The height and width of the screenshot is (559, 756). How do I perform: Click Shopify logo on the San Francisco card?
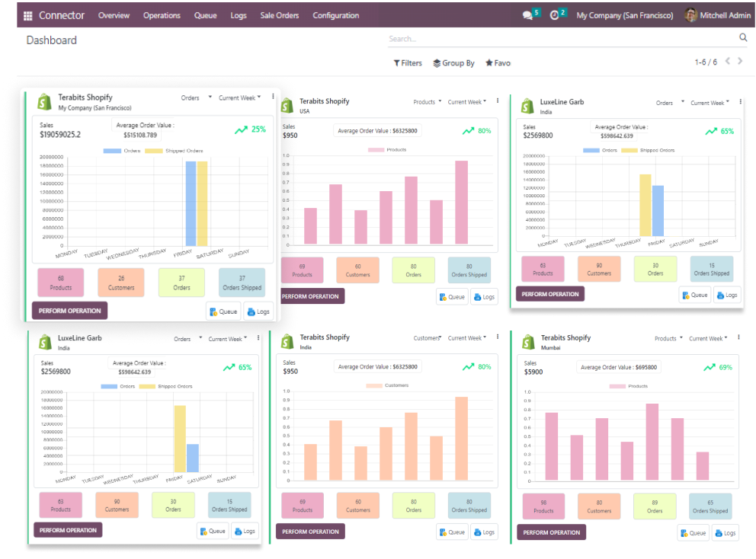coord(44,102)
